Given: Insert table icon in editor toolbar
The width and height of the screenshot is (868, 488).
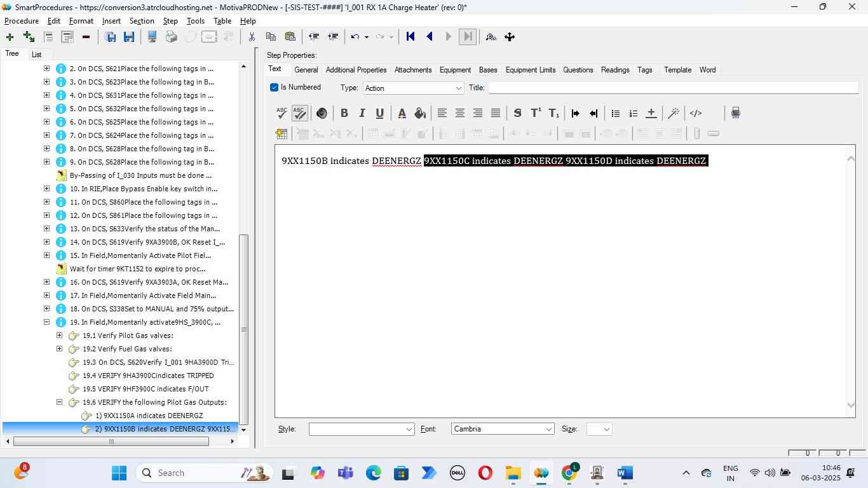Looking at the screenshot, I should pos(281,133).
